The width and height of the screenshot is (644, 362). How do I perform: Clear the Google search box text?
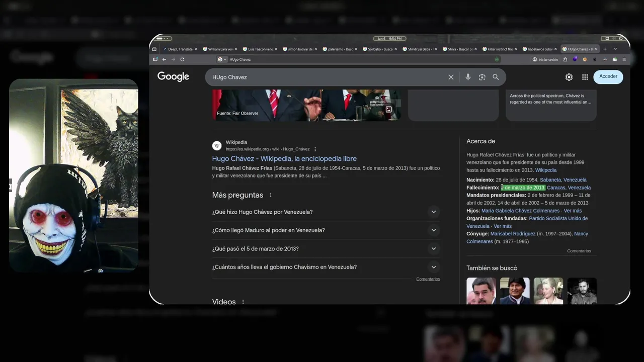tap(451, 77)
